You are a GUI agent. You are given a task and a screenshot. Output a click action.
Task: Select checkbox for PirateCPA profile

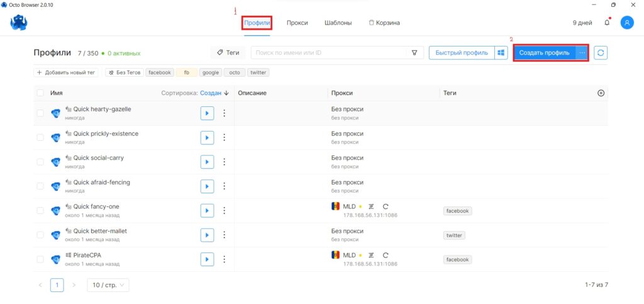pyautogui.click(x=40, y=259)
